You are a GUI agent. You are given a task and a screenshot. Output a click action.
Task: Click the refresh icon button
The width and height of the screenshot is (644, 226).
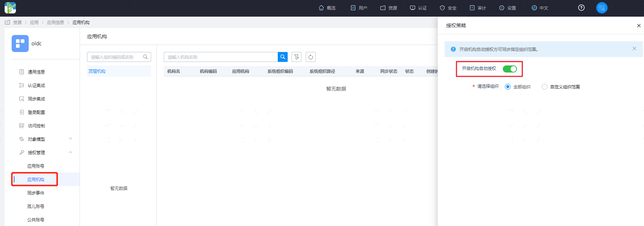point(311,57)
